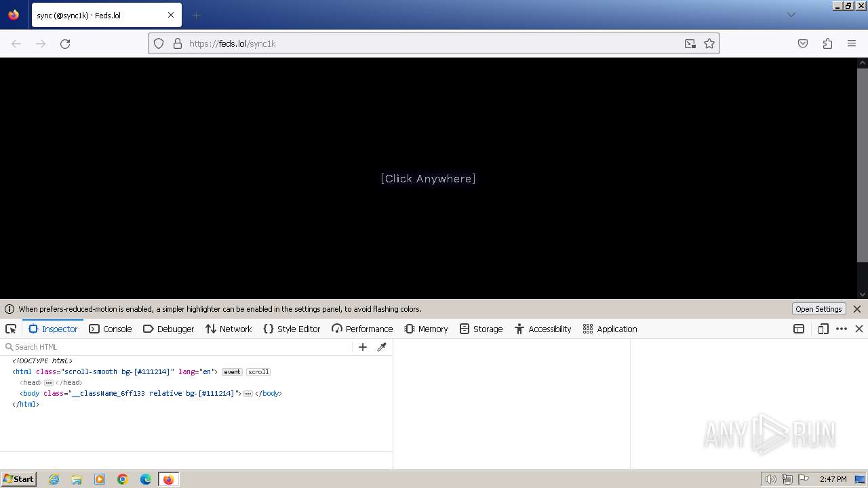Close the Feds.lol tab

pyautogui.click(x=171, y=15)
